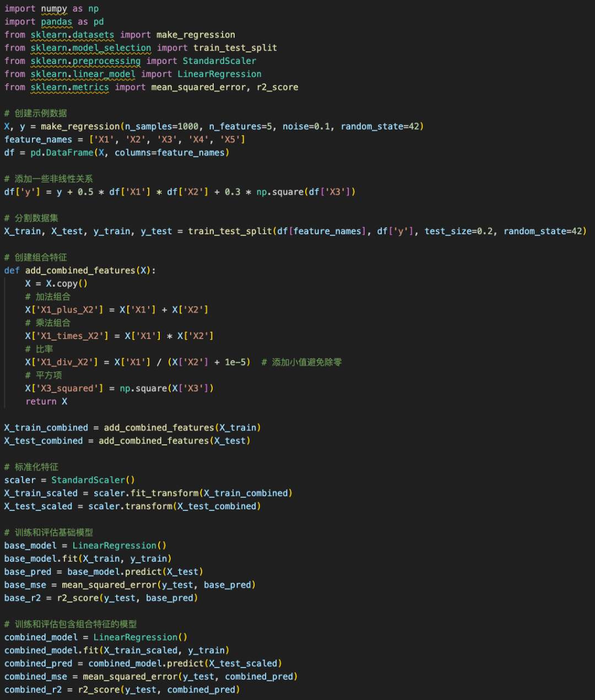Image resolution: width=595 pixels, height=700 pixels.
Task: Click the comment '# 添加小值避免除零'
Action: 301,363
